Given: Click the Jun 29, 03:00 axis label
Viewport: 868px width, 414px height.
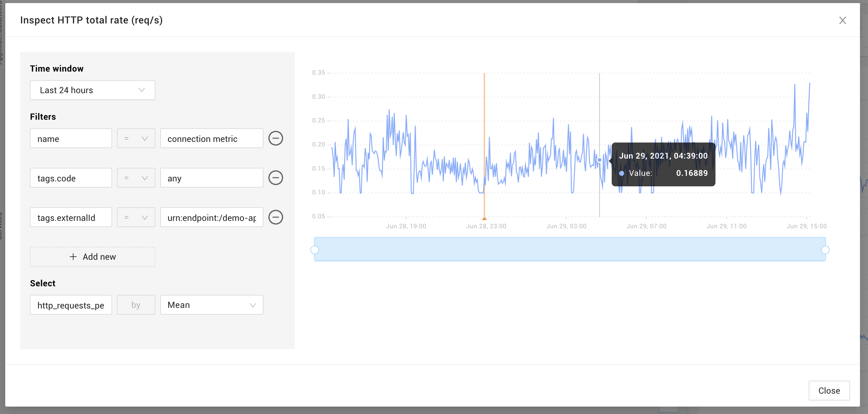Looking at the screenshot, I should click(x=566, y=226).
